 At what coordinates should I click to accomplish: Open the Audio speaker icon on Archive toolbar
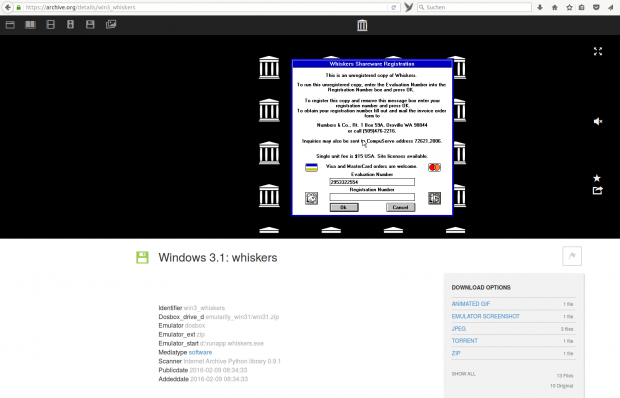(70, 25)
